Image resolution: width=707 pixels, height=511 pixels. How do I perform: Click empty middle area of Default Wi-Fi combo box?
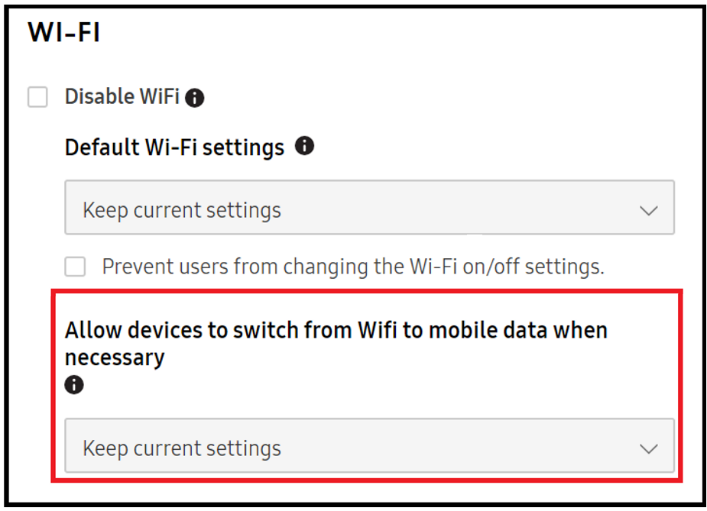tap(451, 207)
